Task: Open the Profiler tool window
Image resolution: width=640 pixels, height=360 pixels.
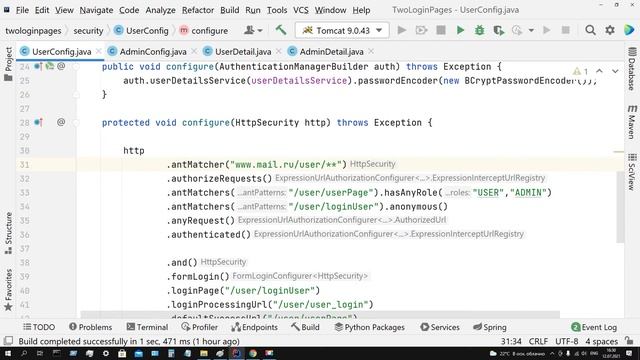Action: click(199, 327)
